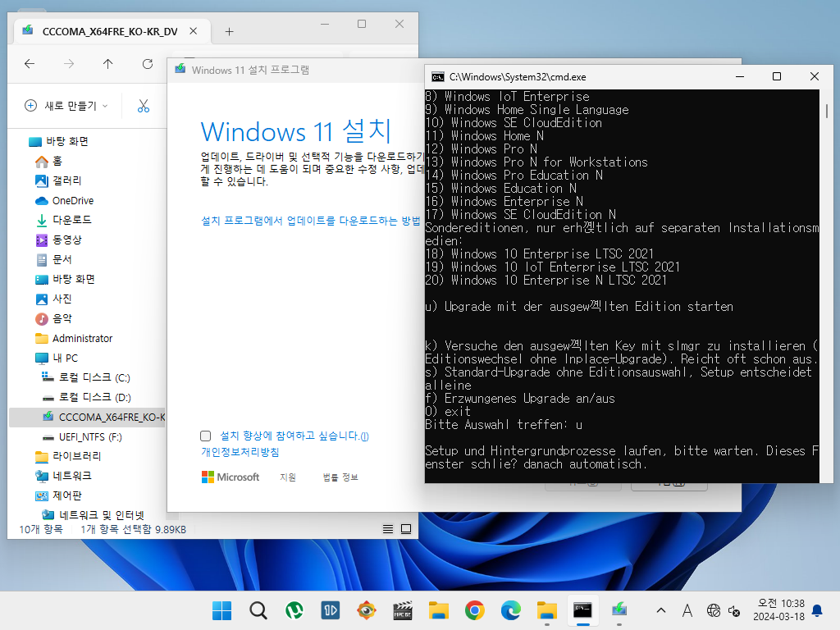Select Administrator folder in sidebar
840x630 pixels.
tap(74, 339)
